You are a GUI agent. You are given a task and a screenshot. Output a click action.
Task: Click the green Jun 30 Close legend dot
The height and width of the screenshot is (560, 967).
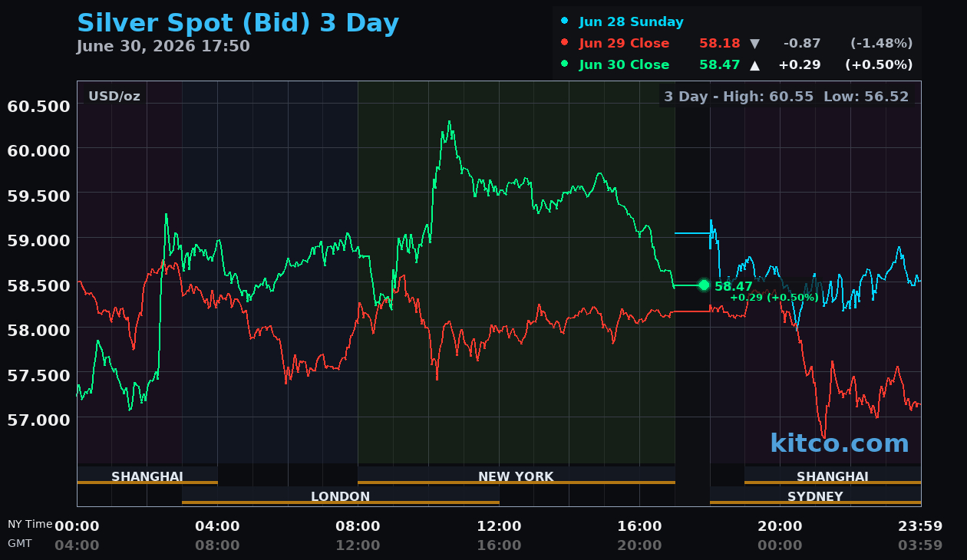565,64
